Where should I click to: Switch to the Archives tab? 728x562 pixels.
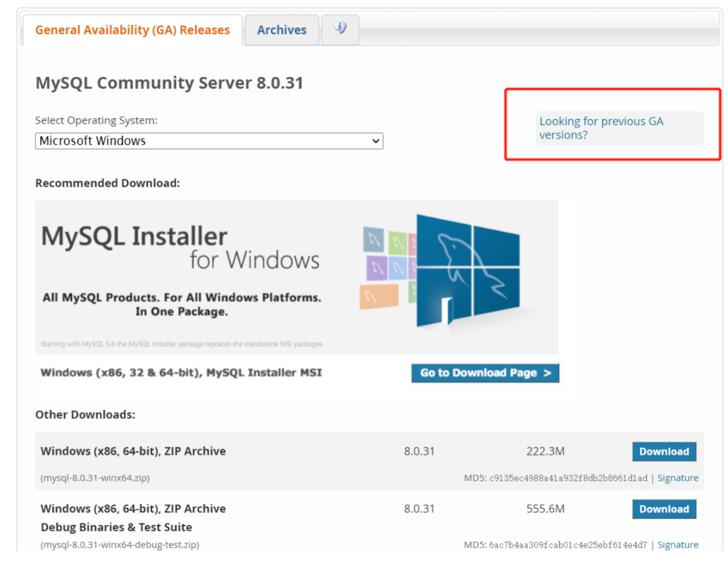pyautogui.click(x=281, y=30)
